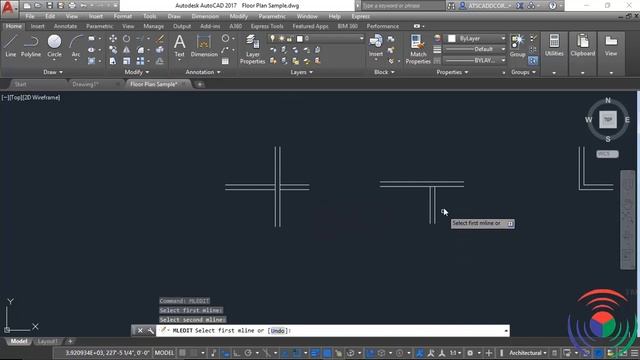Image resolution: width=640 pixels, height=360 pixels.
Task: Click the TOP face of ViewCube
Action: coord(608,120)
